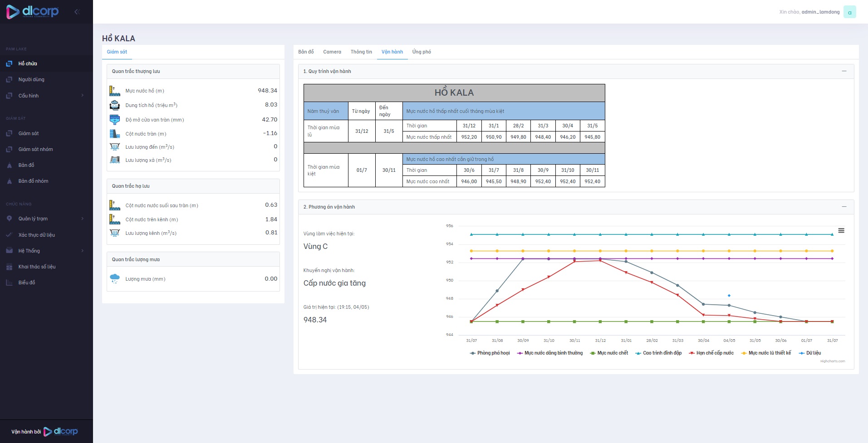Screen dimensions: 868x443
Task: Click the Khai thác số liệu icon
Action: pyautogui.click(x=9, y=267)
